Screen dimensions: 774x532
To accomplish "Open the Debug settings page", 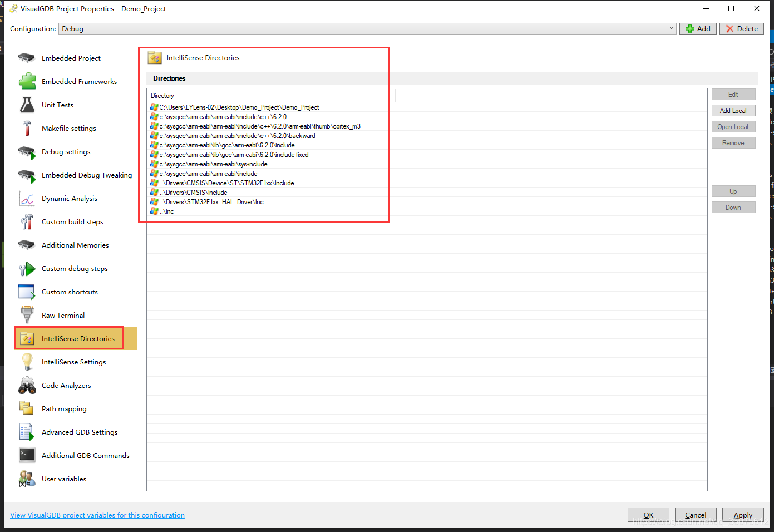I will (66, 151).
